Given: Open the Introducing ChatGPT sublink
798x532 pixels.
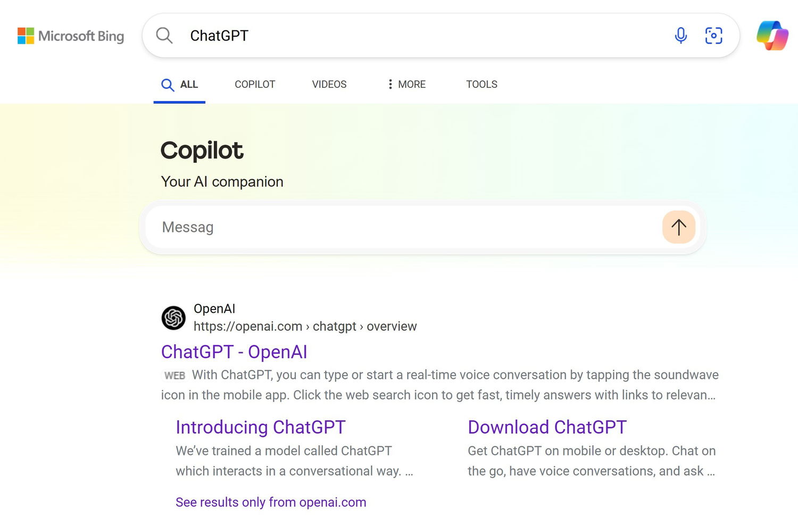Looking at the screenshot, I should tap(261, 427).
